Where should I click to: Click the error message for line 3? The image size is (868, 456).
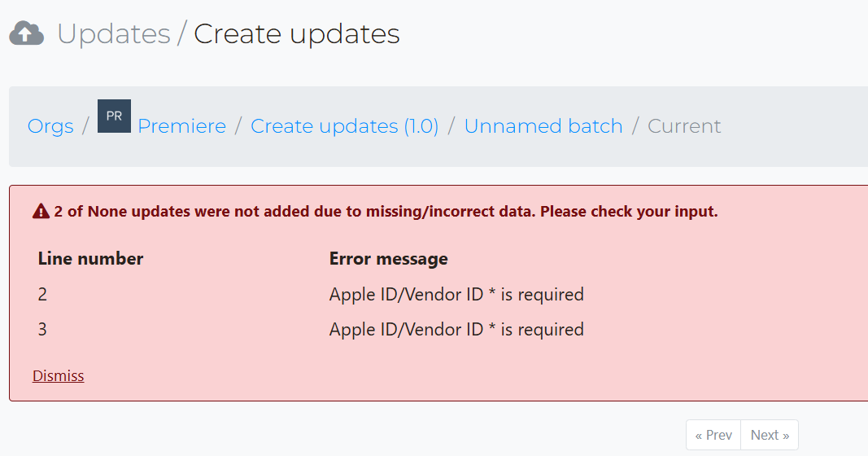tap(456, 330)
